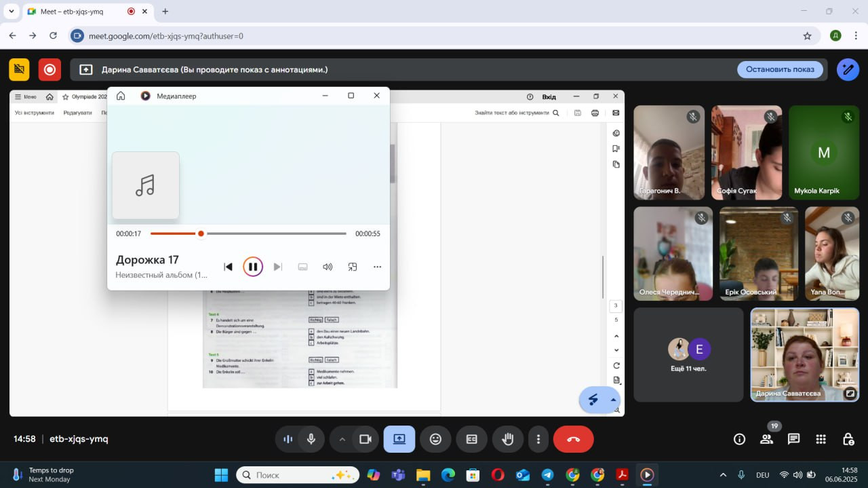Click Acrobat Вхід sign-in button
The image size is (868, 488).
(x=549, y=96)
